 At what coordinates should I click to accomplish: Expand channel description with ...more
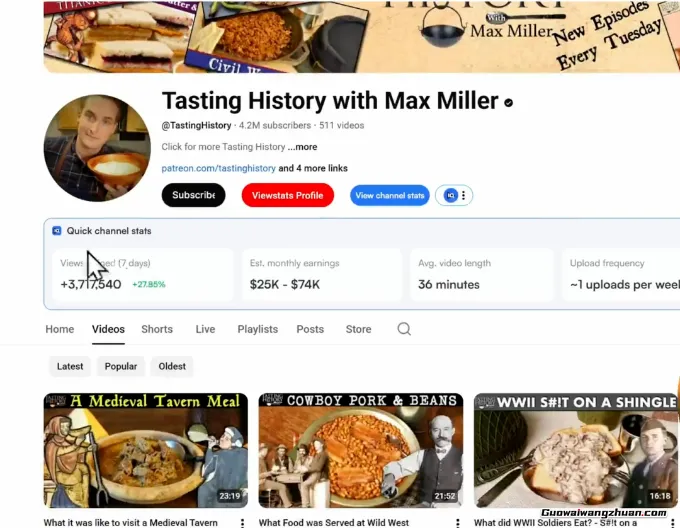click(x=302, y=147)
